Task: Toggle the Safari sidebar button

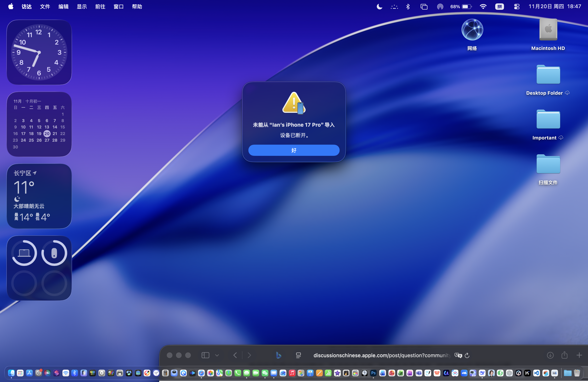Action: [x=205, y=355]
